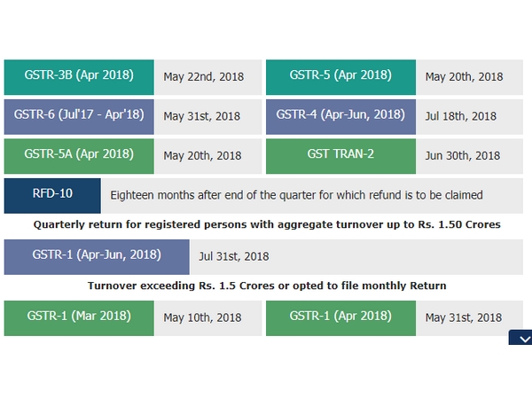Open the GSTR-6 (Jul'17 - Apr'18) entry
Screen dimensions: 532x399
coord(79,116)
